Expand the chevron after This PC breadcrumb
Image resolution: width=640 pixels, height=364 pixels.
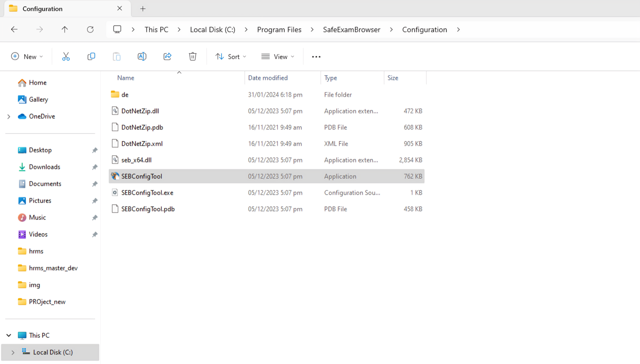pyautogui.click(x=179, y=30)
